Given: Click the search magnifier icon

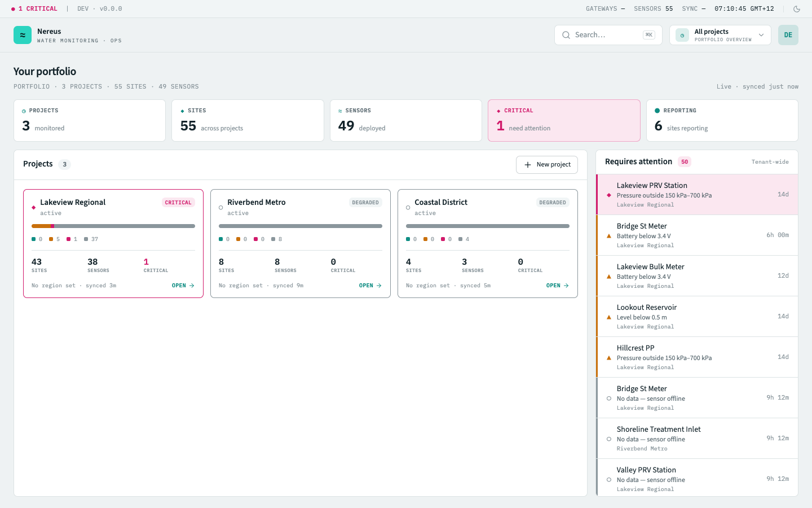Looking at the screenshot, I should (566, 35).
